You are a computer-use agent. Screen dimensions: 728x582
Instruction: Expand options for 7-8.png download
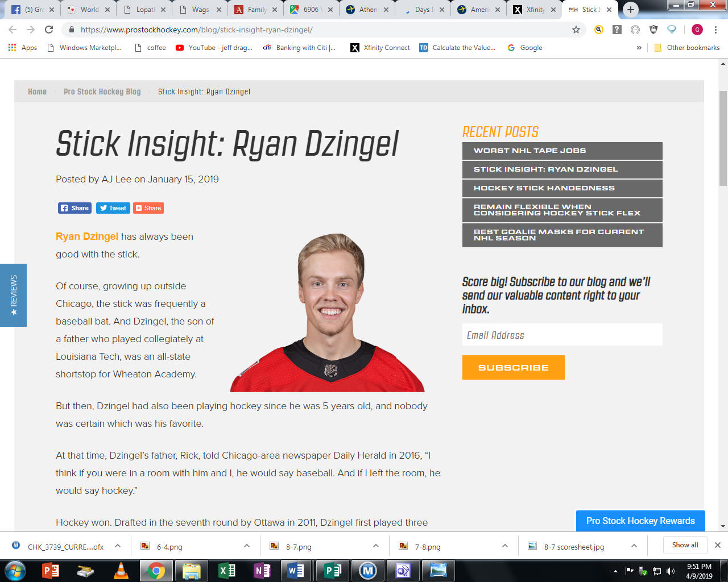[x=505, y=546]
